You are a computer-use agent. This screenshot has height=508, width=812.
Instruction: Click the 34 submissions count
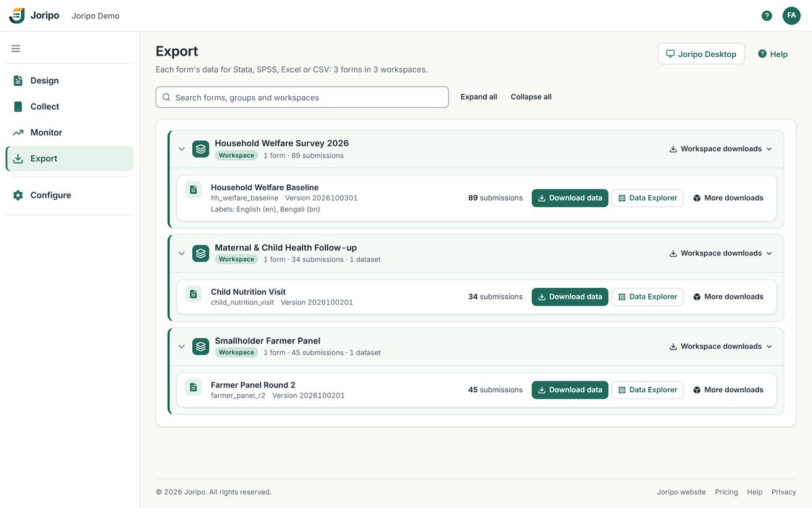tap(495, 297)
